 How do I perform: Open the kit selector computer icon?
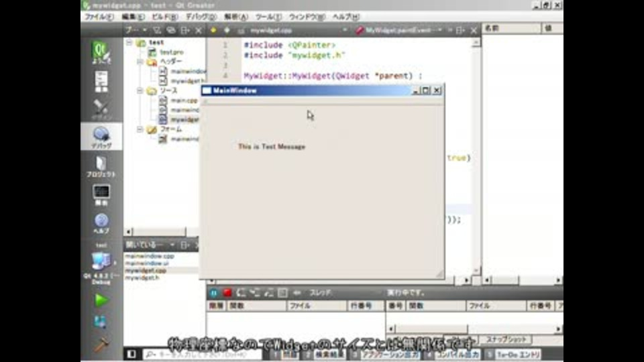[x=101, y=261]
